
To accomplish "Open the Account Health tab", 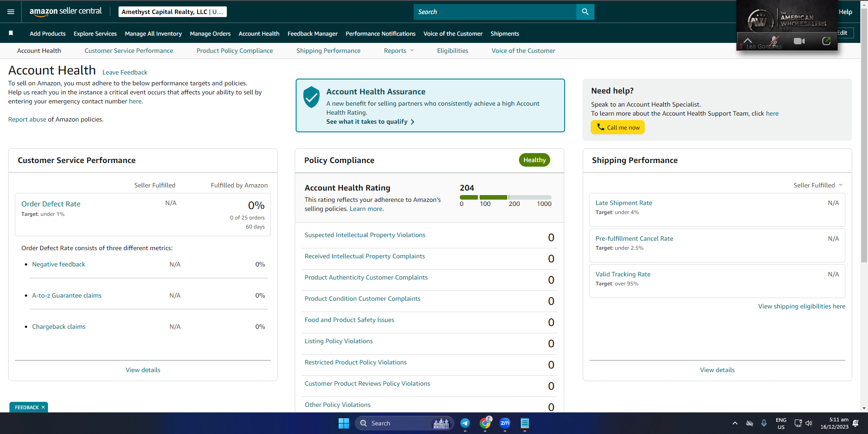I will tap(39, 51).
